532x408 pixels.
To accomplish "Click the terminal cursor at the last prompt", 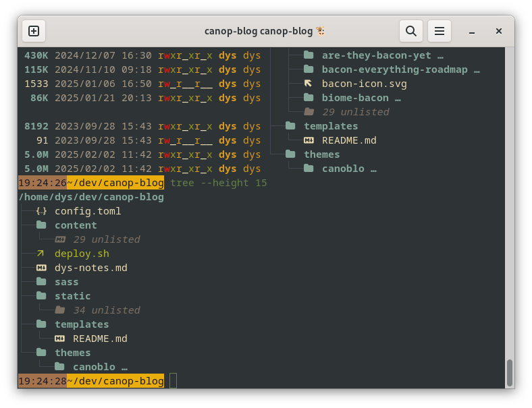I will 173,381.
